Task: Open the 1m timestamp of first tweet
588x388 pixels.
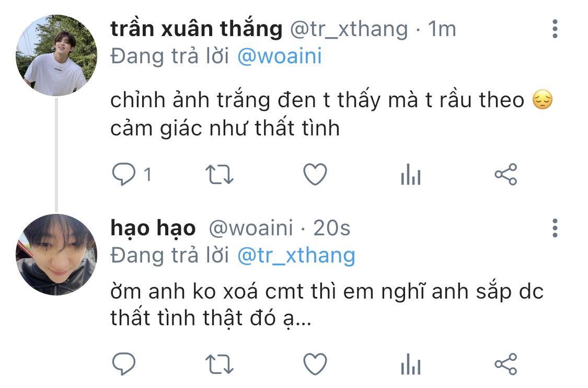Action: pos(442,29)
